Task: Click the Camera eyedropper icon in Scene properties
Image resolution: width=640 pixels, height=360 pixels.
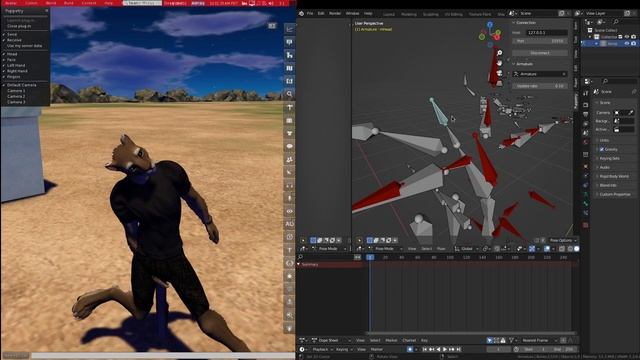Action: pyautogui.click(x=631, y=113)
